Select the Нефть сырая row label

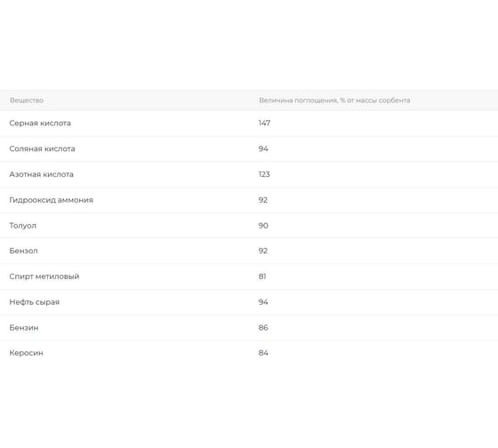point(35,302)
